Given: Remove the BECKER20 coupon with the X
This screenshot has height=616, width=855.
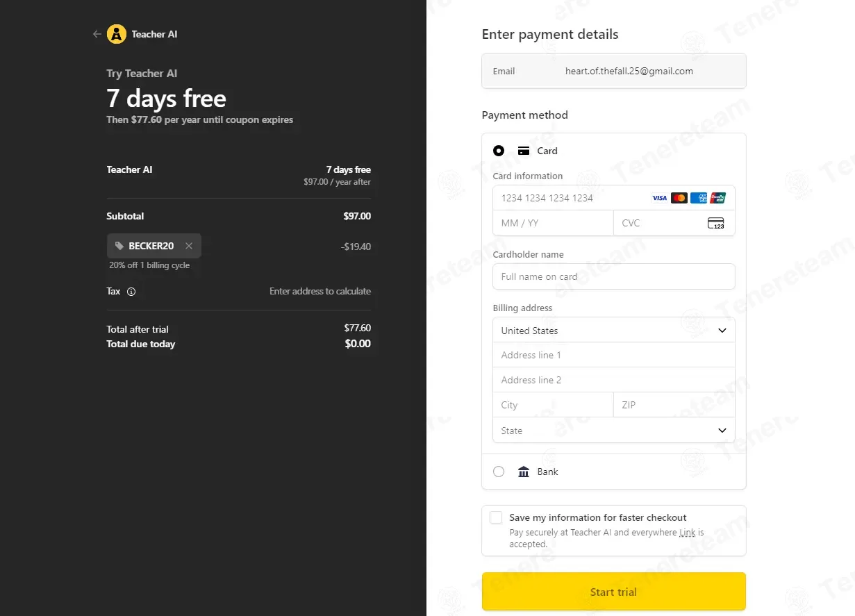Looking at the screenshot, I should coord(189,246).
